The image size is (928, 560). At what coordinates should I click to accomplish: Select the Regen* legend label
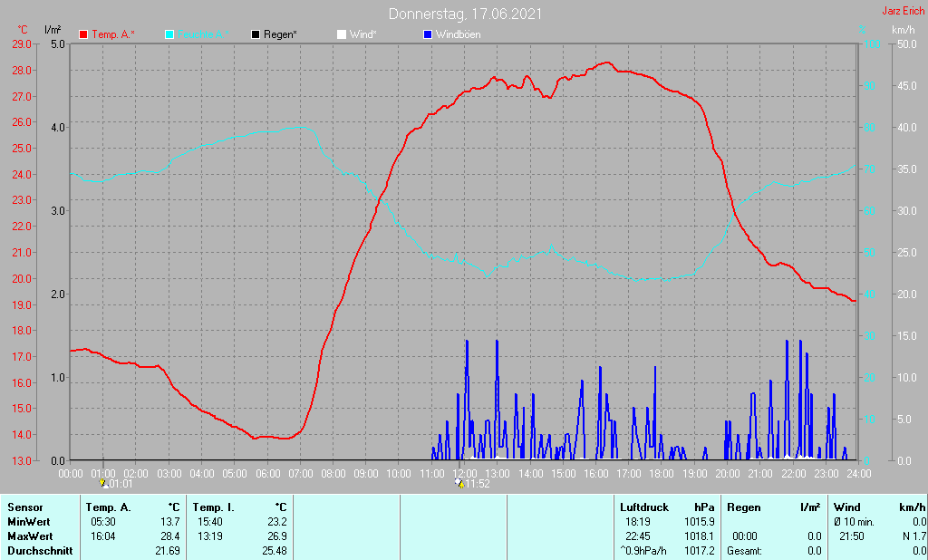pos(281,34)
